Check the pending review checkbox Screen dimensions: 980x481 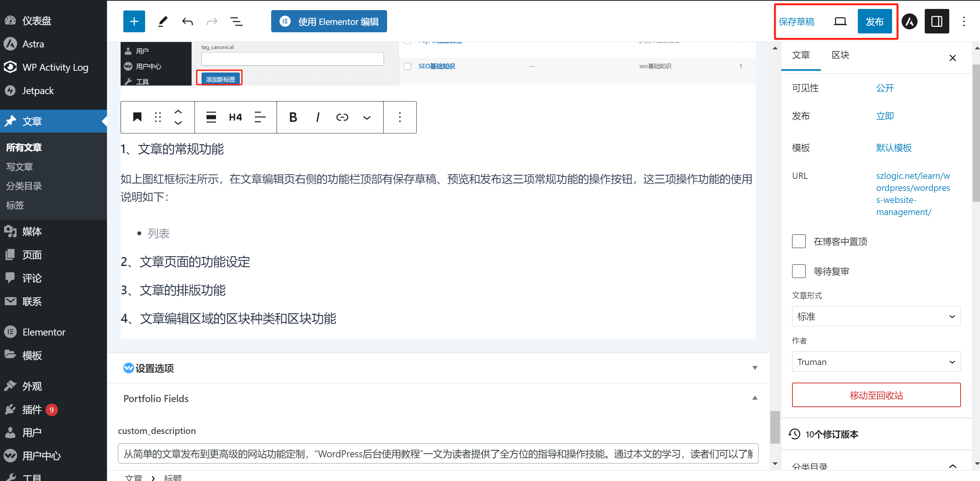click(x=799, y=271)
